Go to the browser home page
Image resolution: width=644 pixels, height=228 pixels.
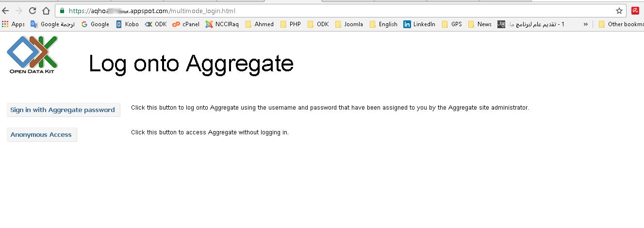[46, 11]
